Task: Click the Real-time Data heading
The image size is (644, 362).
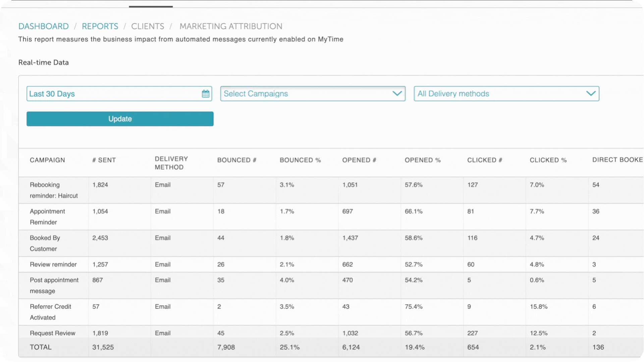Action: [44, 62]
